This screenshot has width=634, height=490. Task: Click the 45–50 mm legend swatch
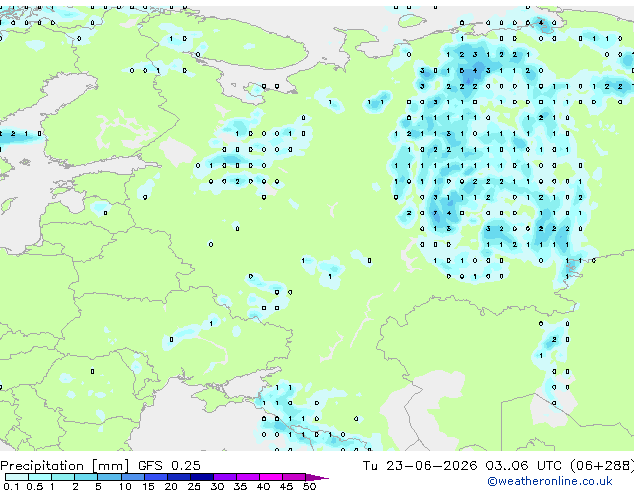pos(294,477)
